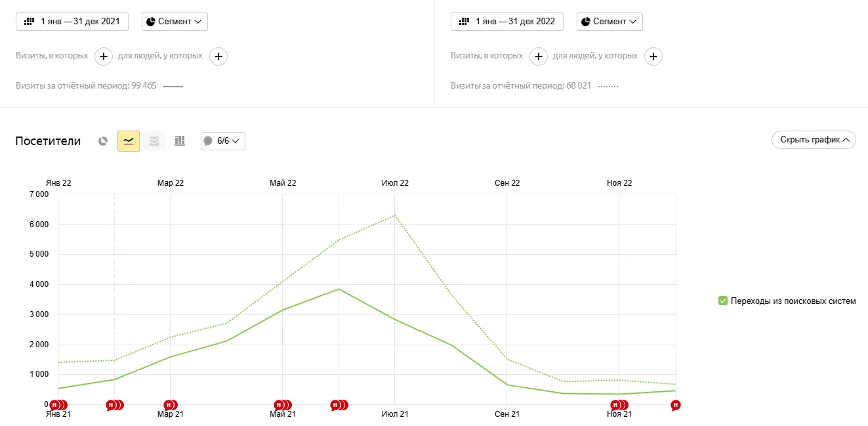Expand the 6/6 annotations dropdown

click(x=223, y=141)
